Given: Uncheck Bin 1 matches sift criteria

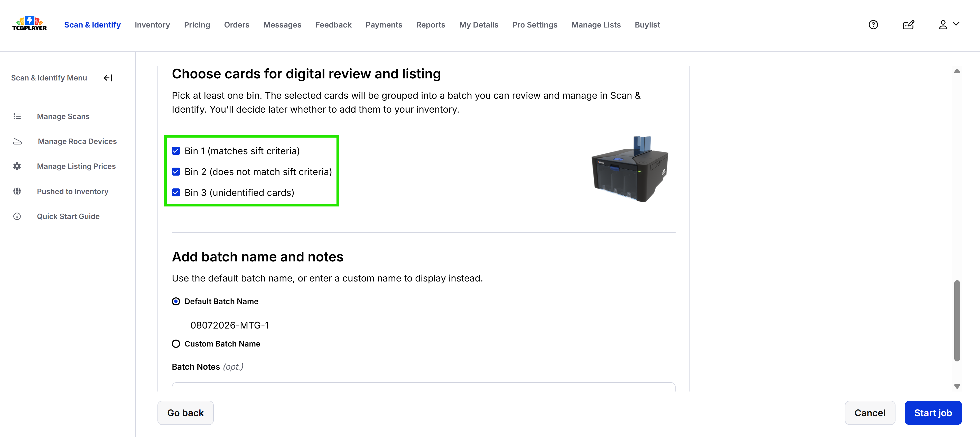Looking at the screenshot, I should (x=176, y=151).
